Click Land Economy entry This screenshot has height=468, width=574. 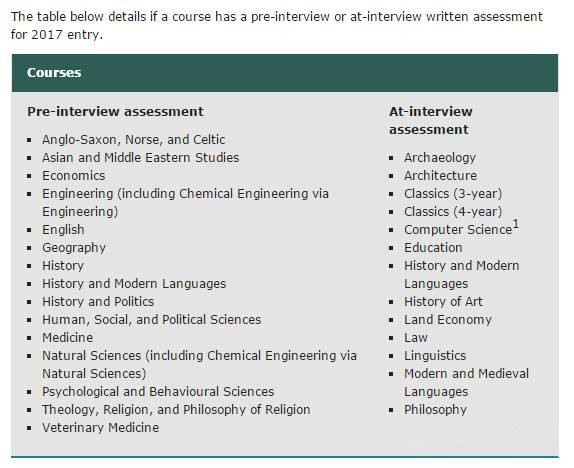[x=448, y=319]
